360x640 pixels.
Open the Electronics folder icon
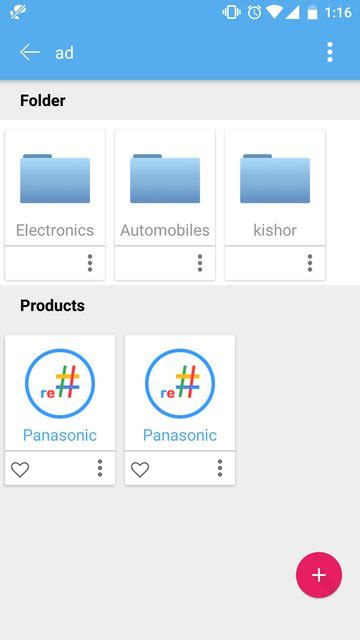pos(55,178)
